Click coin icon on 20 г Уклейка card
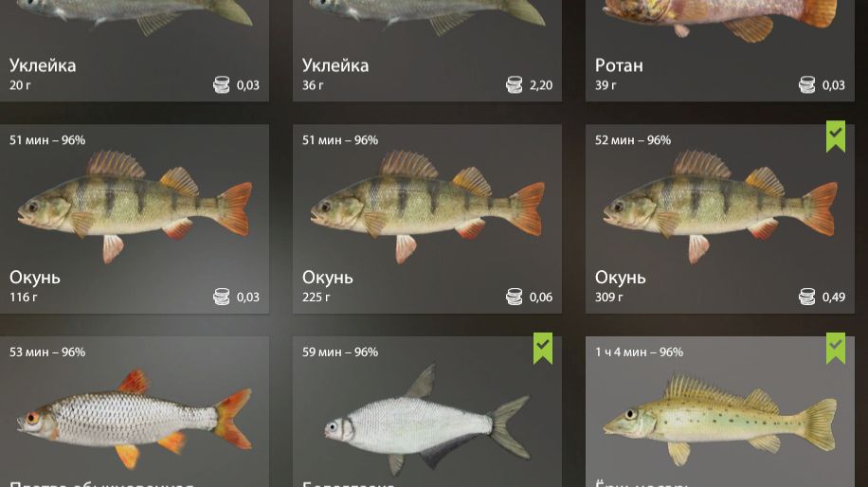Screen dimensions: 868x487 click(x=222, y=84)
